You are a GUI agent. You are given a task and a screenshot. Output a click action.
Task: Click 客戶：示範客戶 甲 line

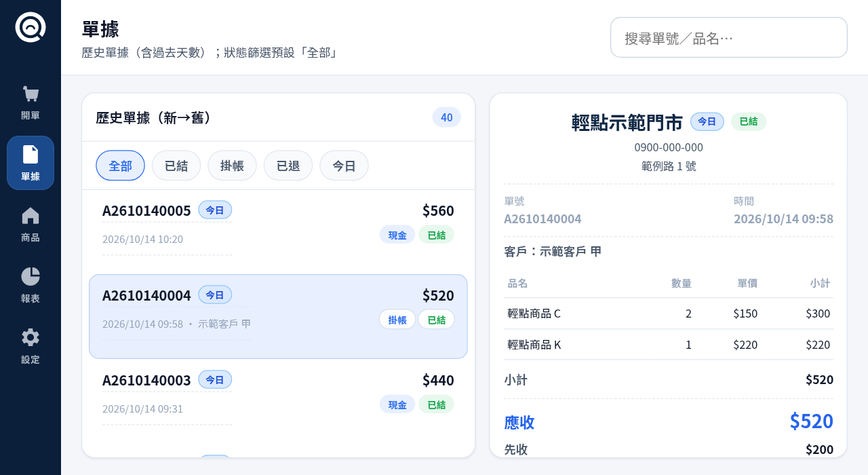553,251
